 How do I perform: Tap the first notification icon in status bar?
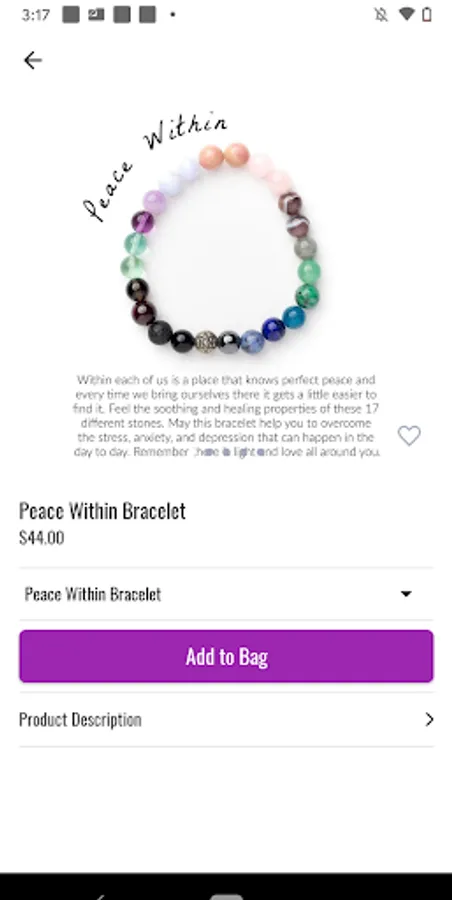click(71, 15)
